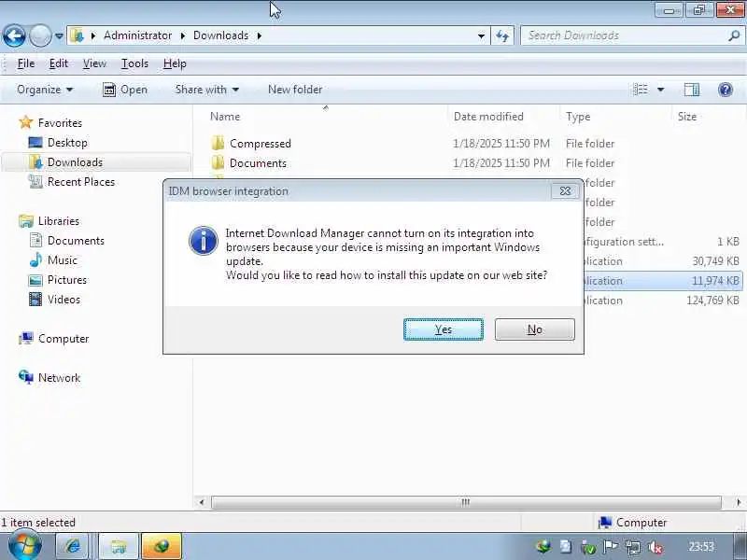Click Administrator in the address bar
747x560 pixels.
point(137,35)
